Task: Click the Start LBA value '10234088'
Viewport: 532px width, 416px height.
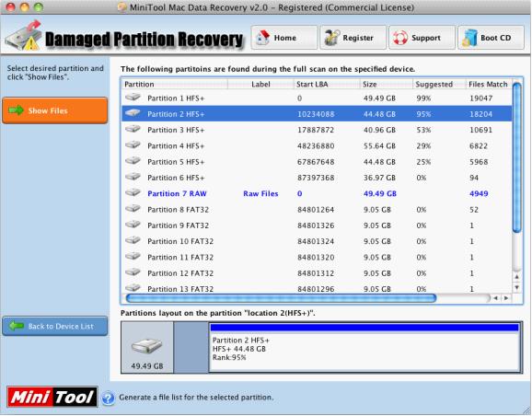Action: [x=316, y=114]
